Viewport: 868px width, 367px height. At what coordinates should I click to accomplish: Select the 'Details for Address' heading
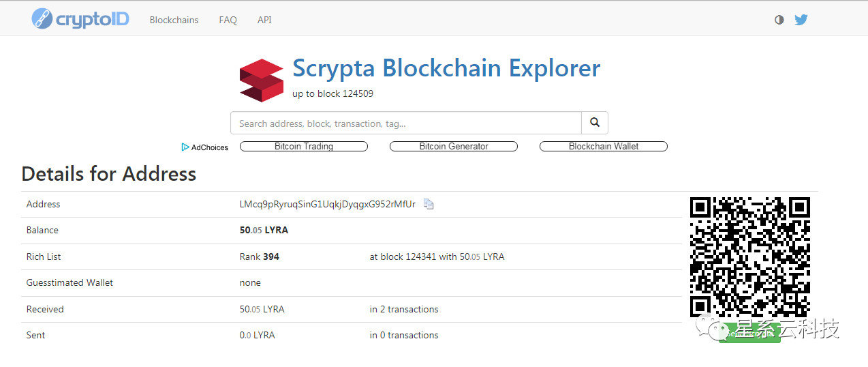pos(109,174)
